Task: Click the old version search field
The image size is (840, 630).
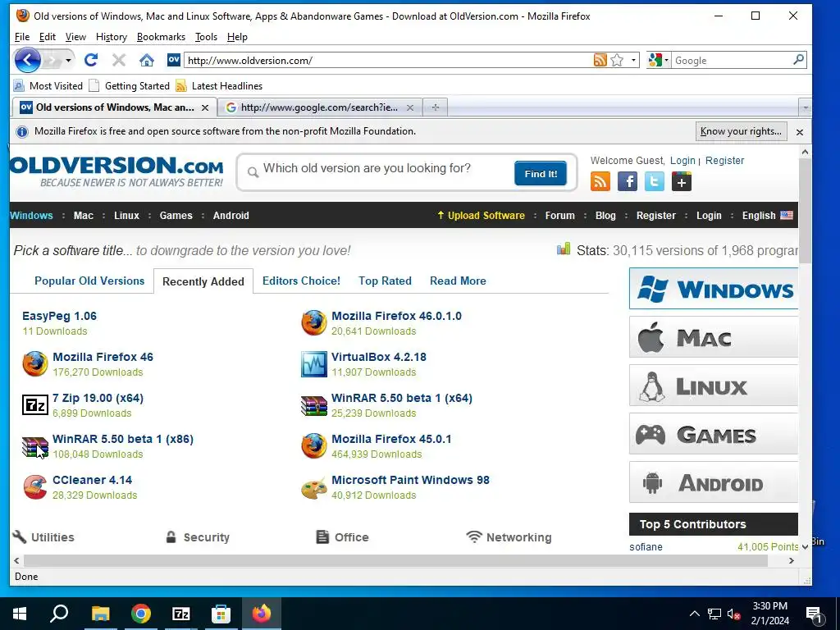Action: click(x=383, y=169)
